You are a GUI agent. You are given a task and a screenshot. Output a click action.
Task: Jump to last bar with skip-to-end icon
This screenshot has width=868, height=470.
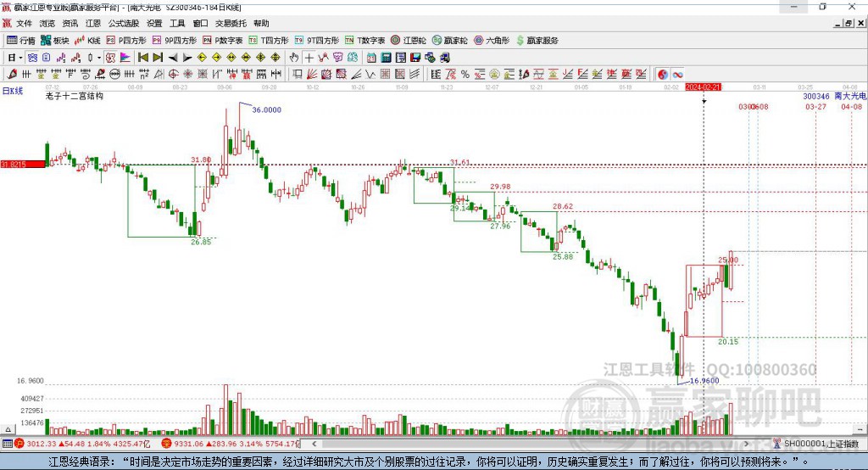158,58
